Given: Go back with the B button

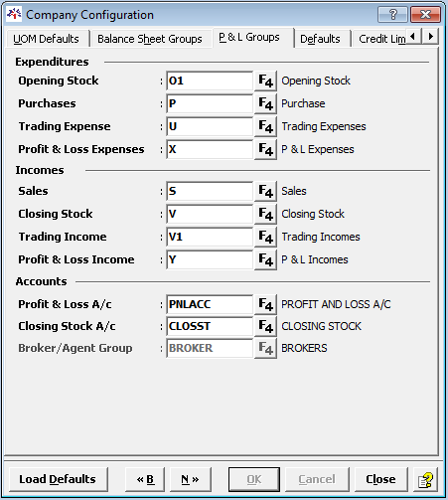Looking at the screenshot, I should [x=145, y=479].
